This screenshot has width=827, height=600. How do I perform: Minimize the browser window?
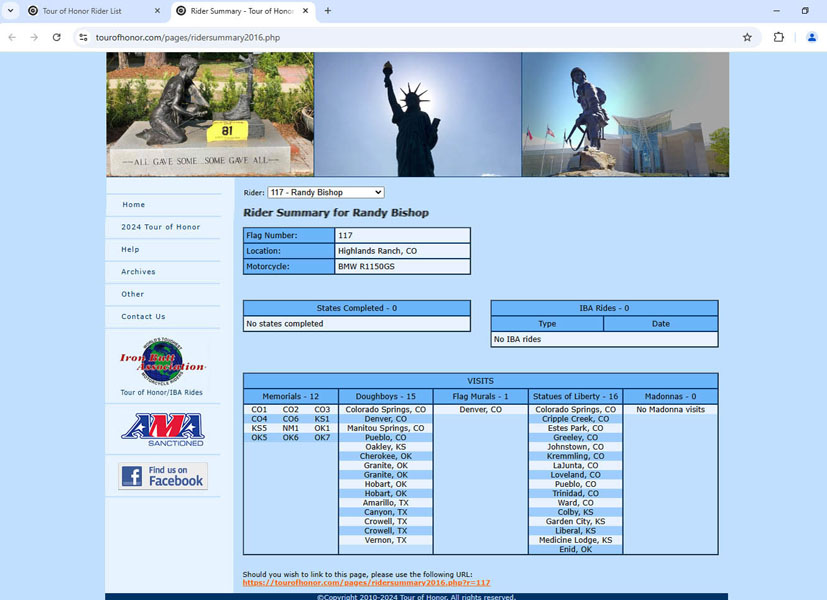point(776,11)
